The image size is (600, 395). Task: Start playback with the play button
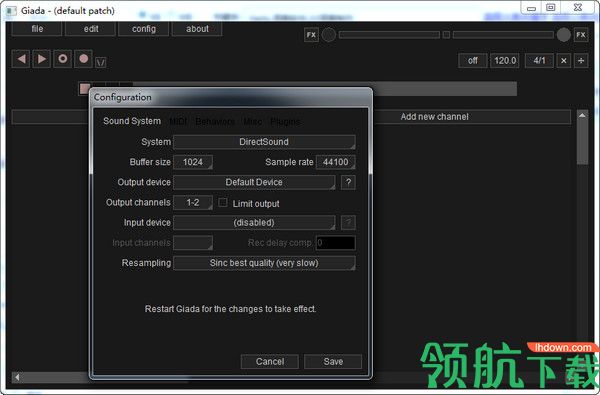click(42, 59)
